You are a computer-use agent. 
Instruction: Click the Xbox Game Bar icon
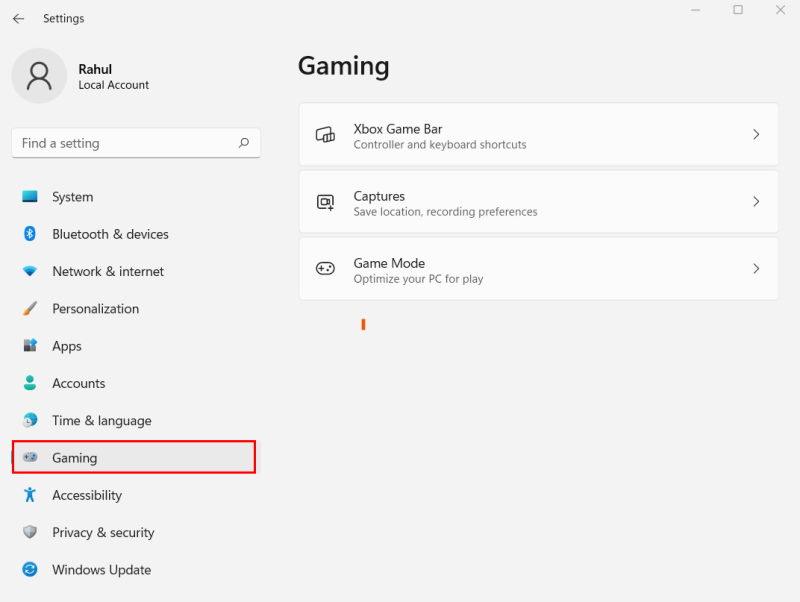pyautogui.click(x=325, y=135)
